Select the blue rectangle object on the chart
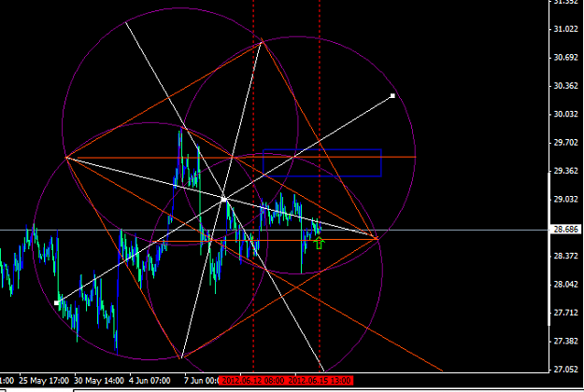 (x=322, y=163)
